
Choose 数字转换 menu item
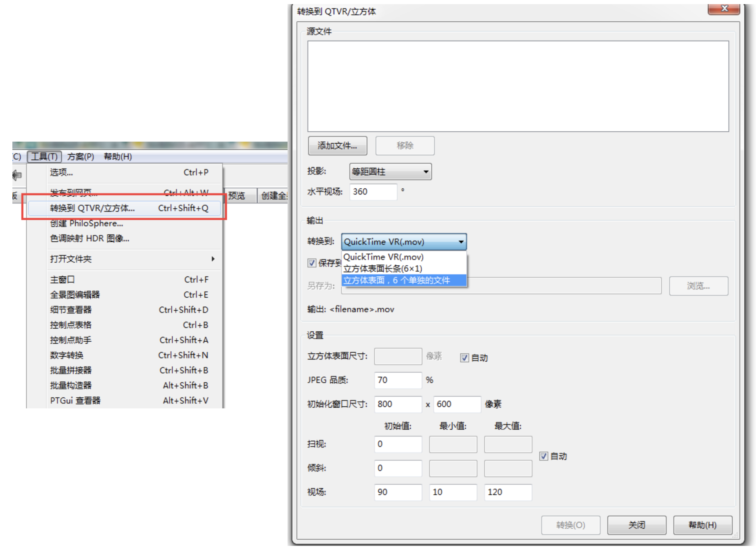pos(125,355)
